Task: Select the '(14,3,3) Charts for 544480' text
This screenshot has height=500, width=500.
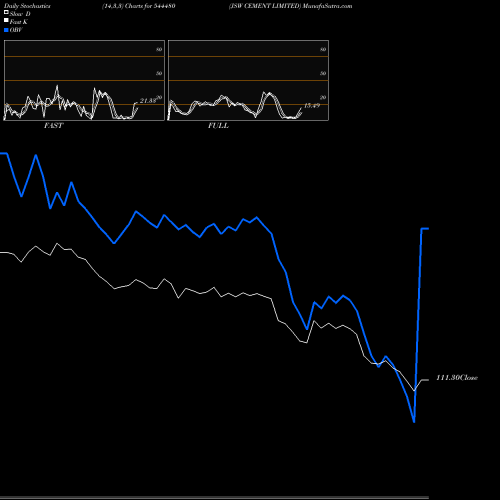Action: click(x=139, y=6)
